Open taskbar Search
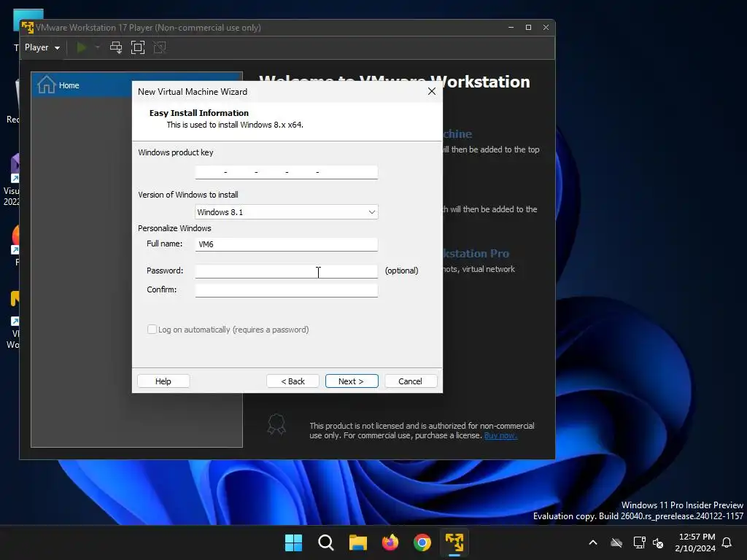747x560 pixels. (326, 542)
